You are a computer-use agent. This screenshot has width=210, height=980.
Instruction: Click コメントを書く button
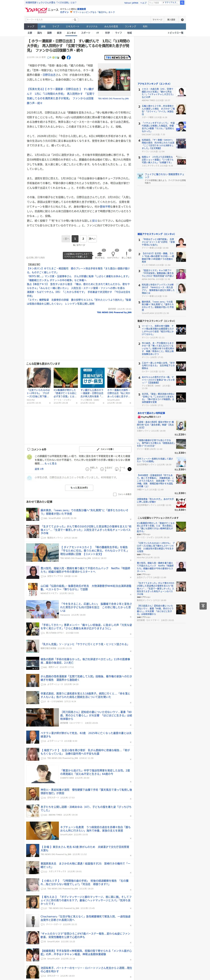[105, 449]
